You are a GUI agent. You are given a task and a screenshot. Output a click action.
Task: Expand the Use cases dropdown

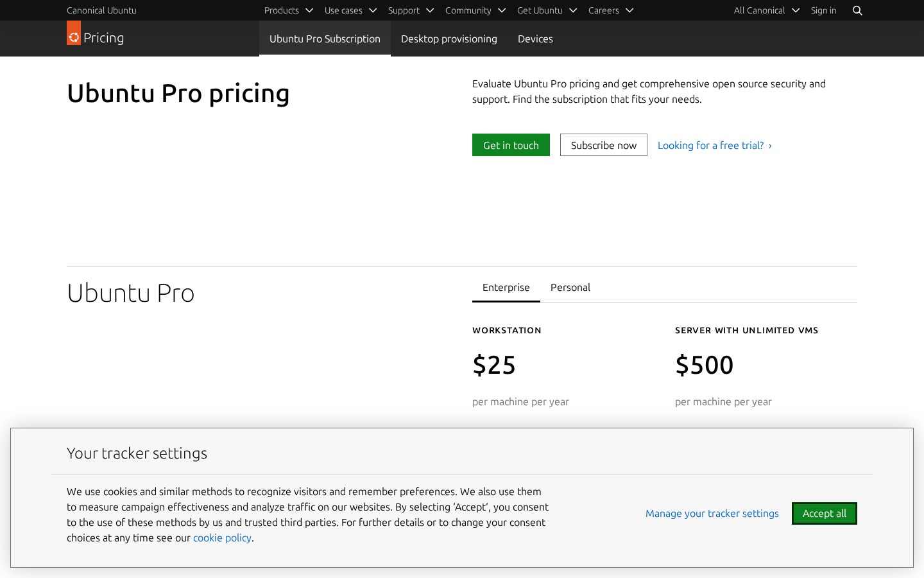(350, 10)
